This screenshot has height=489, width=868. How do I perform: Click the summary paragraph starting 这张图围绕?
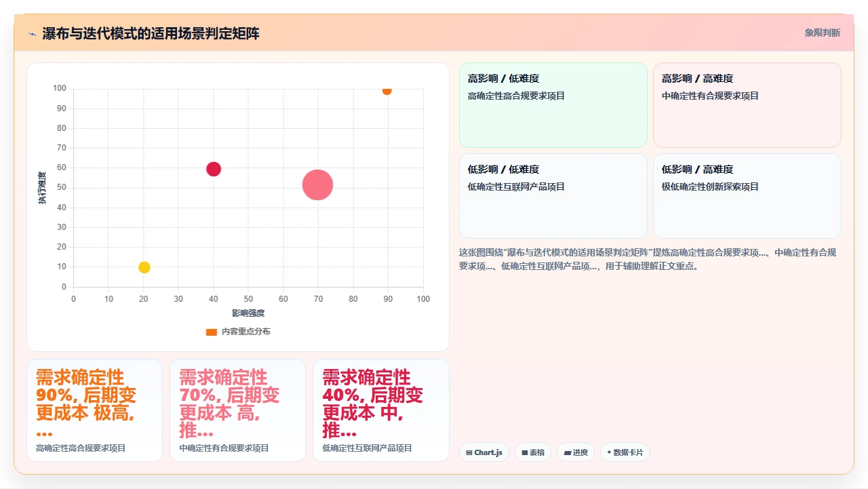[648, 259]
